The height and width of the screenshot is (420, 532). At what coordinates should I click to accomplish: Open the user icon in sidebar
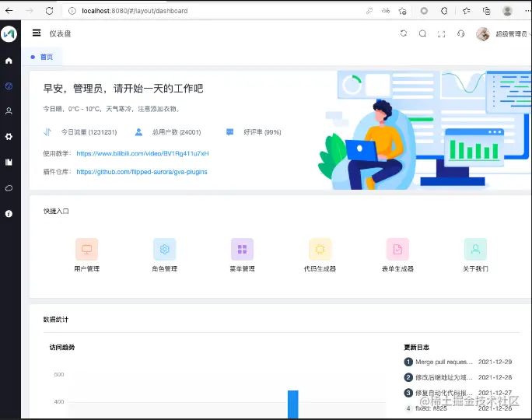[x=9, y=111]
